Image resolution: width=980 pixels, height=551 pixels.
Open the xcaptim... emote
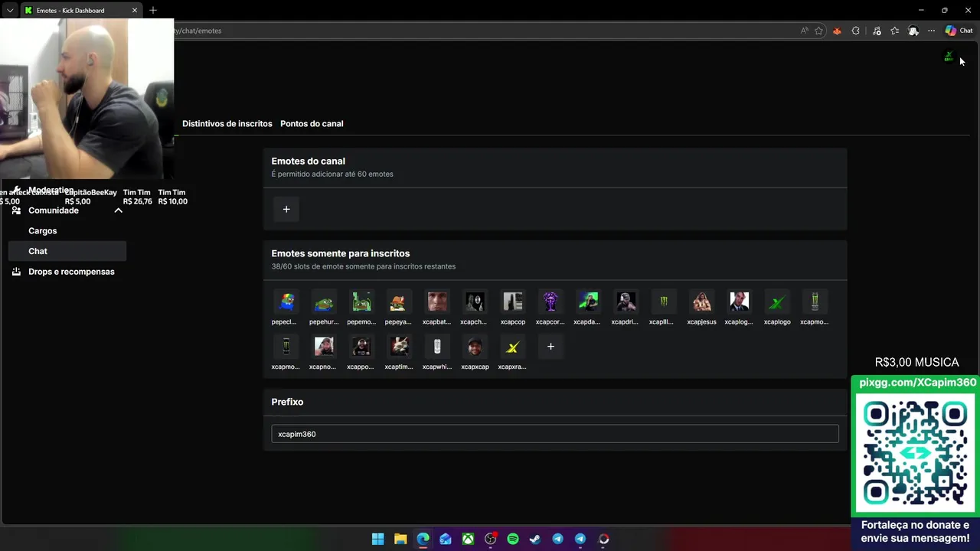(399, 347)
